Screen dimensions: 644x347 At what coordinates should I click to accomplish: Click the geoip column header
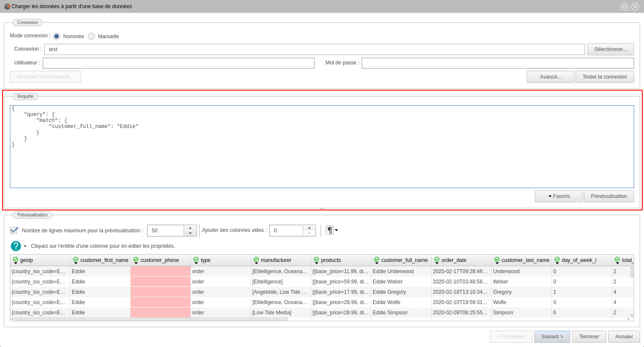(x=40, y=260)
